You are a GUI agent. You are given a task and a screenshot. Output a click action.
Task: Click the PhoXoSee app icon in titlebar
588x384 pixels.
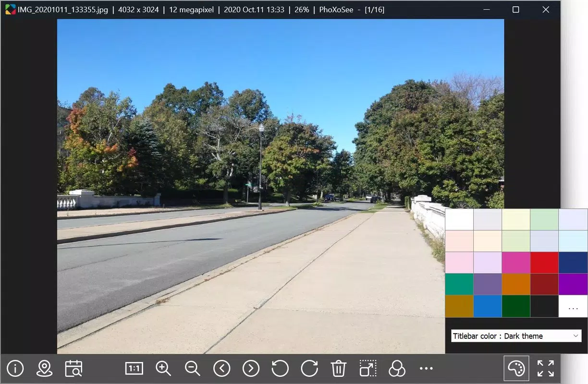[10, 10]
